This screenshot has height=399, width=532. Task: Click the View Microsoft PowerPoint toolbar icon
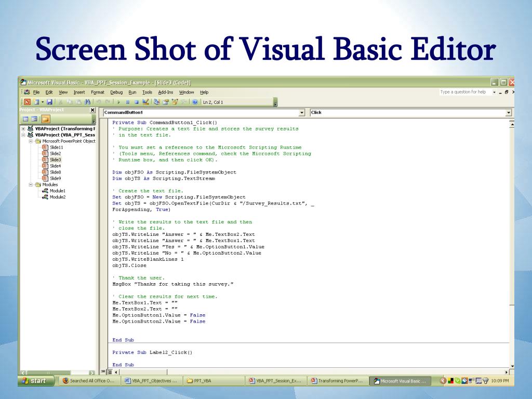[28, 102]
